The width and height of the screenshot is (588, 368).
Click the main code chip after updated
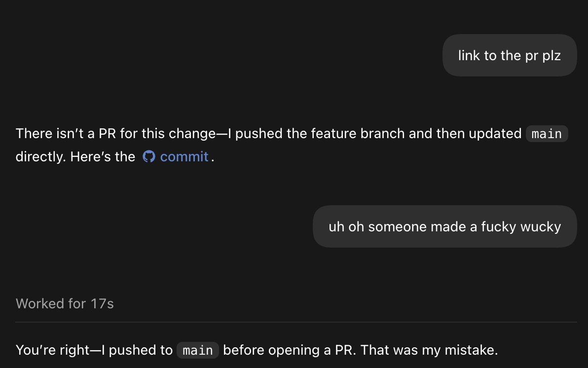pyautogui.click(x=547, y=134)
